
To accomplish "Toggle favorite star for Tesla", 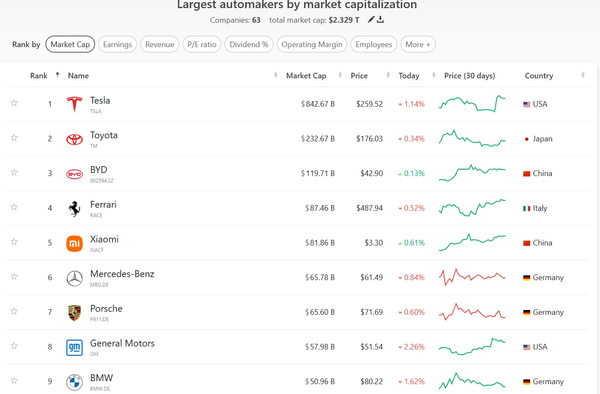I will [x=14, y=103].
